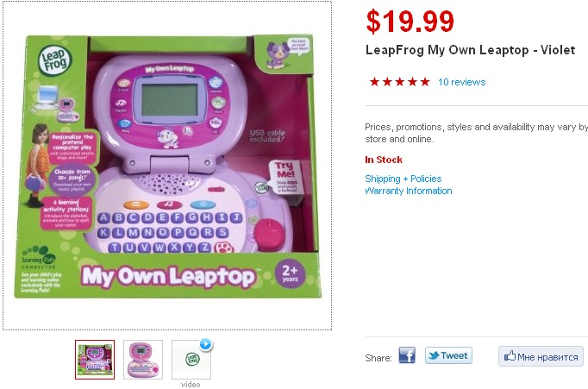This screenshot has height=389, width=588.
Task: Click the thumbs-up icon beside Мне нравится
Action: [510, 355]
